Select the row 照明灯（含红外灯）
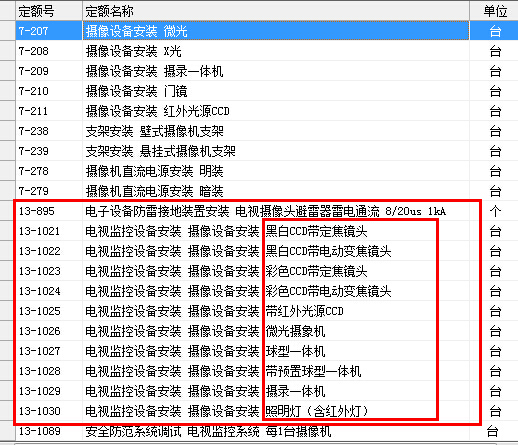The height and width of the screenshot is (445, 518). [x=276, y=411]
